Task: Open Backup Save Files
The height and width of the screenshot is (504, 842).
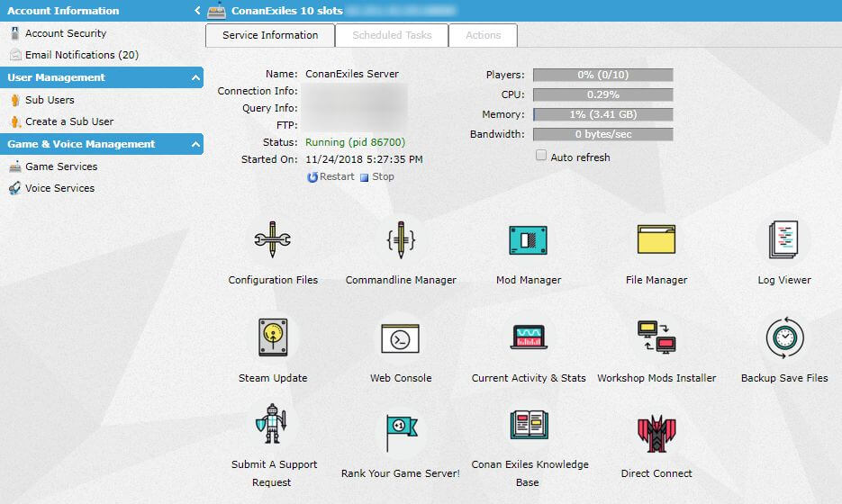Action: [783, 338]
